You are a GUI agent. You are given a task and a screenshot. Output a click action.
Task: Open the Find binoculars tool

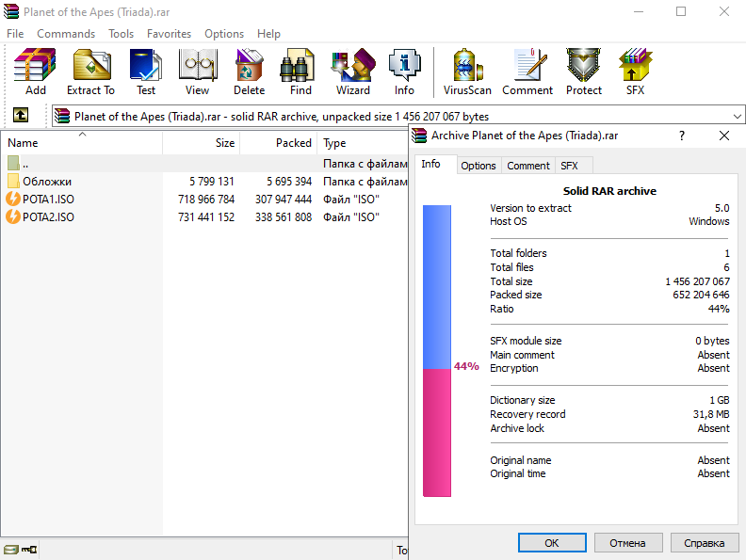300,72
